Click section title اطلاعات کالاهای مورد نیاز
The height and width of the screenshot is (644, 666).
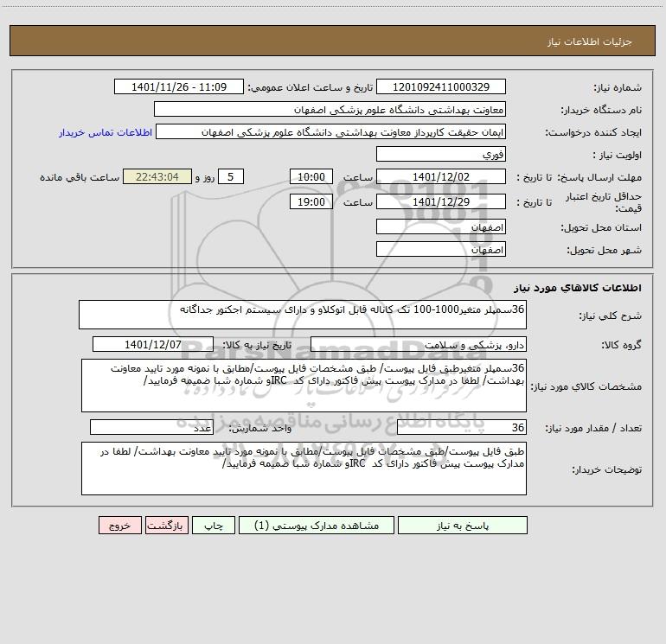(578, 288)
